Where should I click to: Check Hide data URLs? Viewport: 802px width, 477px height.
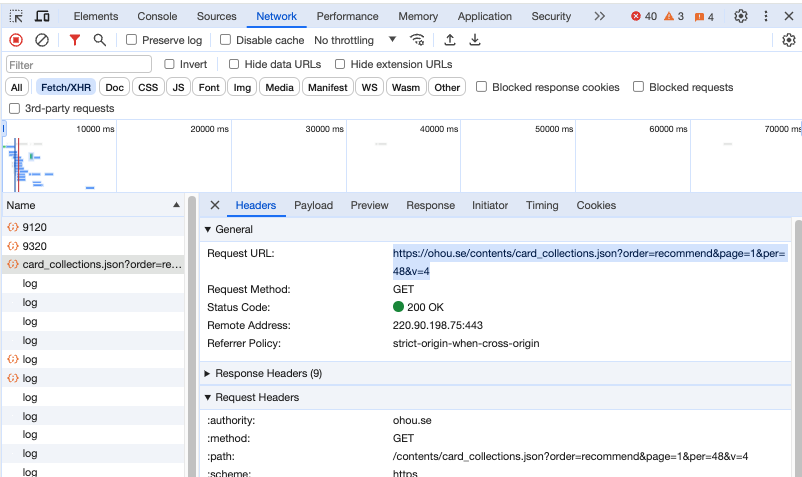[x=234, y=64]
